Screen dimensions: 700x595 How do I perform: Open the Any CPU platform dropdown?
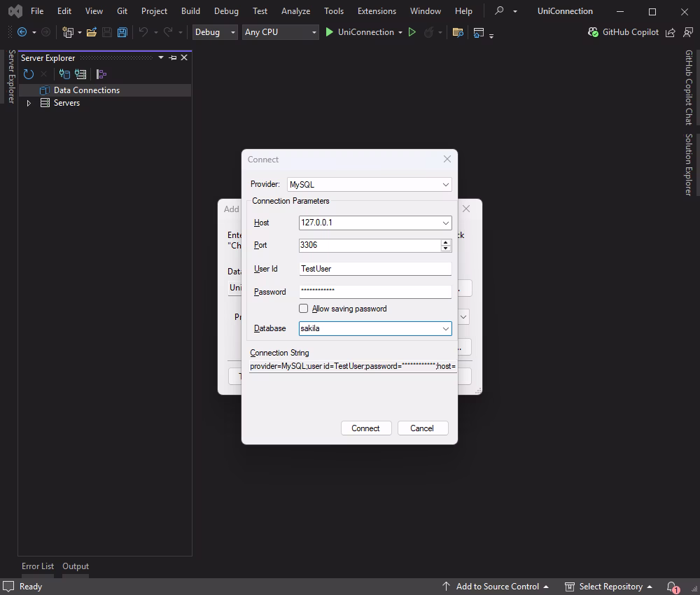[281, 32]
